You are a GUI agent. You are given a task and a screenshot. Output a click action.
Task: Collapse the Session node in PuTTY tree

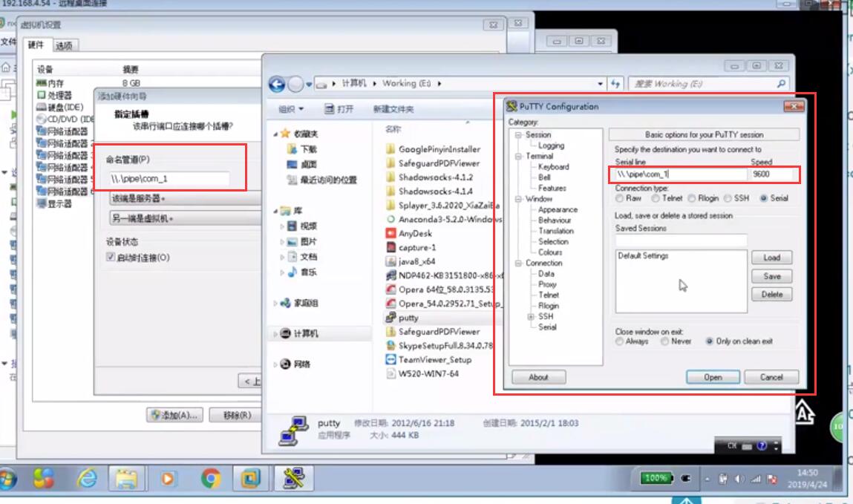pos(518,135)
